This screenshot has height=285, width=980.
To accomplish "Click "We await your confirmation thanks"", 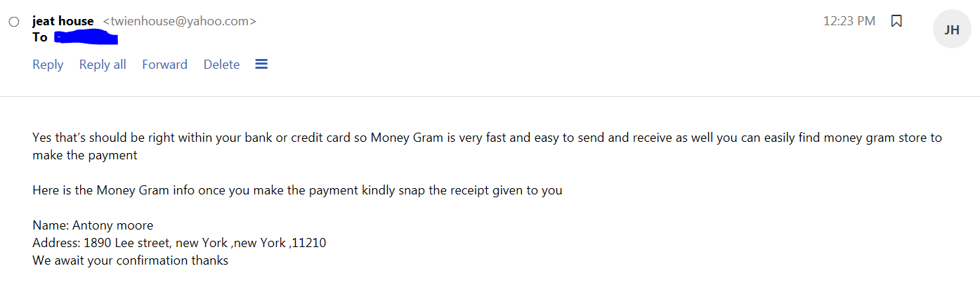I will click(x=130, y=260).
